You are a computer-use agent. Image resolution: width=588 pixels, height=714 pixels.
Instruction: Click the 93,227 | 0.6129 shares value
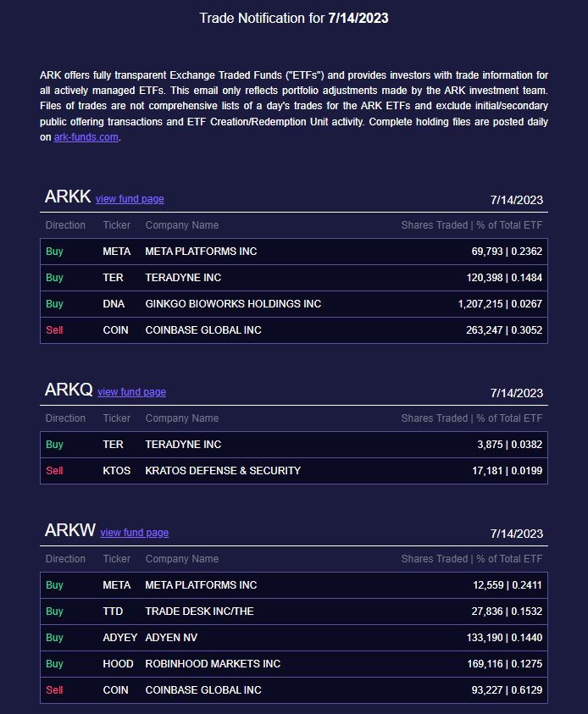[x=508, y=690]
